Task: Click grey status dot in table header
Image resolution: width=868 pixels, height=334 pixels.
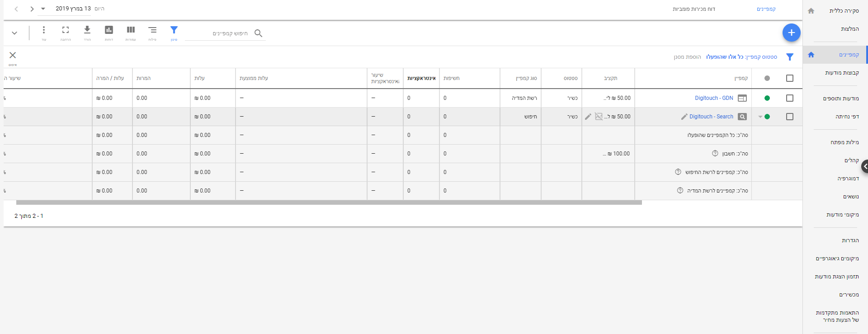Action: point(767,78)
